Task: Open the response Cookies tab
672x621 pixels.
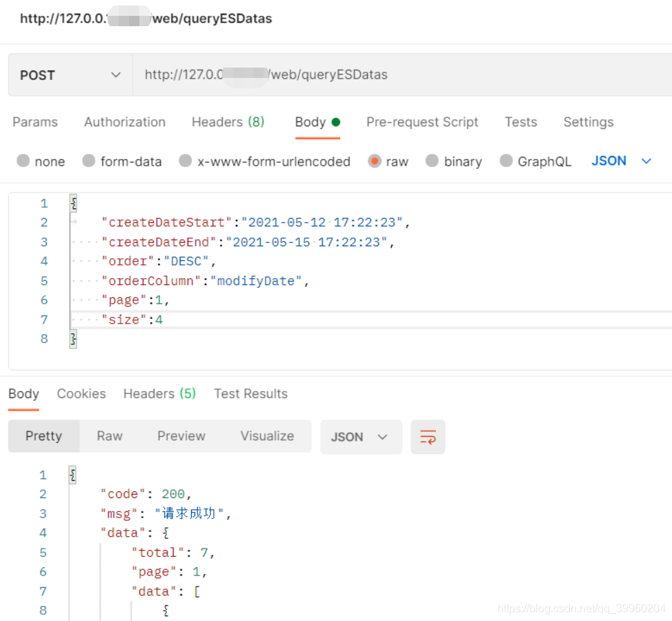Action: point(81,393)
